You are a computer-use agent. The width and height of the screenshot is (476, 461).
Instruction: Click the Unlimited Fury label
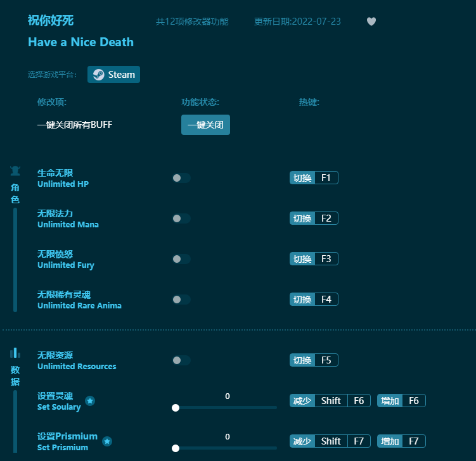coord(66,265)
